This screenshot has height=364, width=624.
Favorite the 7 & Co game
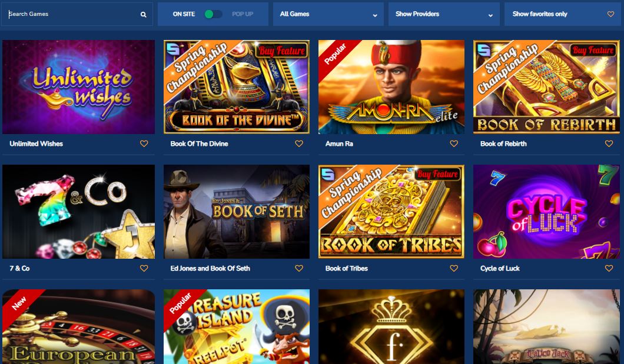144,268
